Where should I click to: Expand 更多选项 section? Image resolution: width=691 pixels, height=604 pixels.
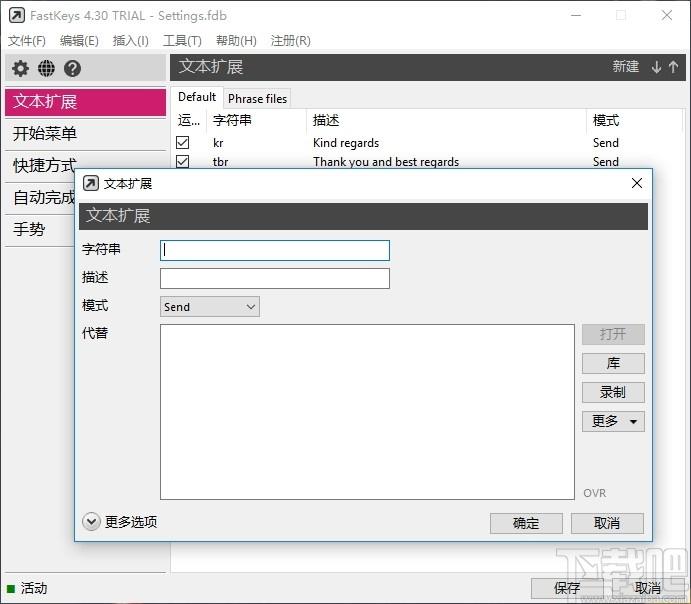coord(91,522)
